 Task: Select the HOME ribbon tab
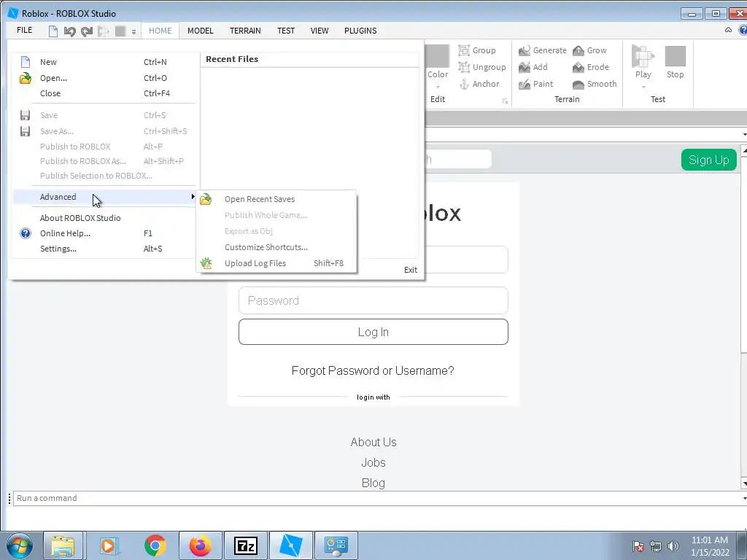[x=160, y=31]
